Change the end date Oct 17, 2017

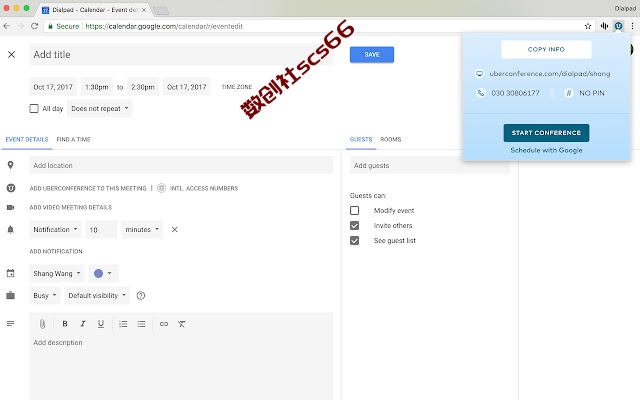(x=187, y=87)
